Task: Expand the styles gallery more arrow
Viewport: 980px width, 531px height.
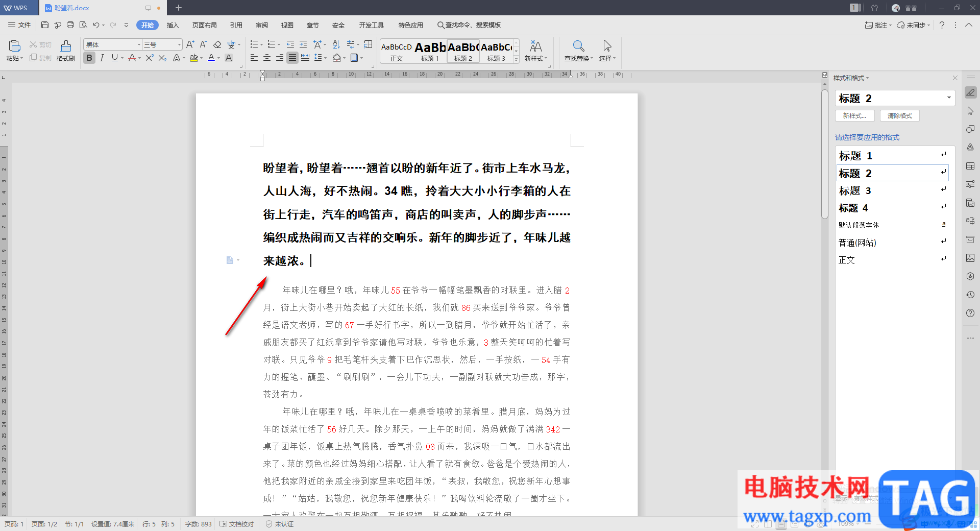Action: tap(516, 60)
